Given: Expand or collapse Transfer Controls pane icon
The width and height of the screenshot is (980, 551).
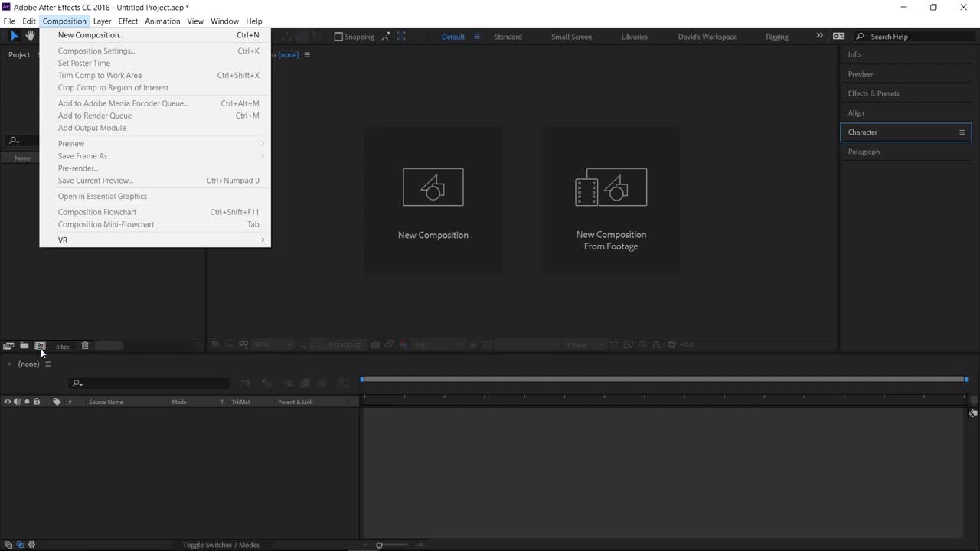Looking at the screenshot, I should point(20,545).
